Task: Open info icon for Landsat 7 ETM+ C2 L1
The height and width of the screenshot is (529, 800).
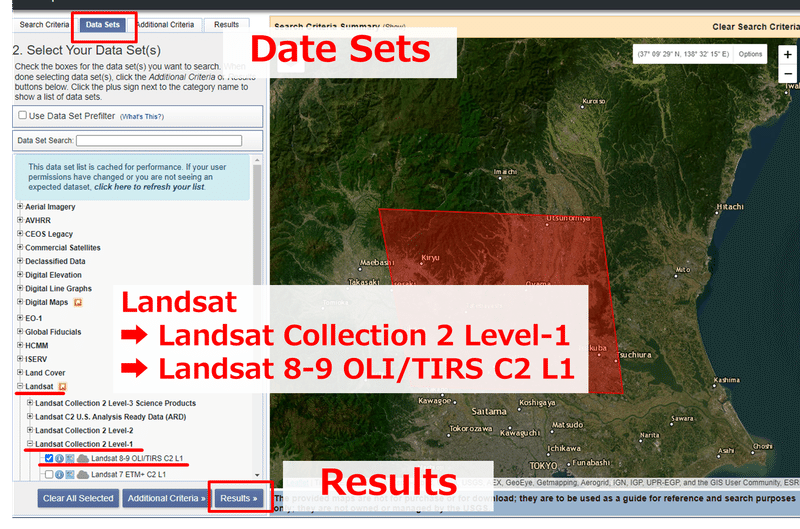Action: 59,474
